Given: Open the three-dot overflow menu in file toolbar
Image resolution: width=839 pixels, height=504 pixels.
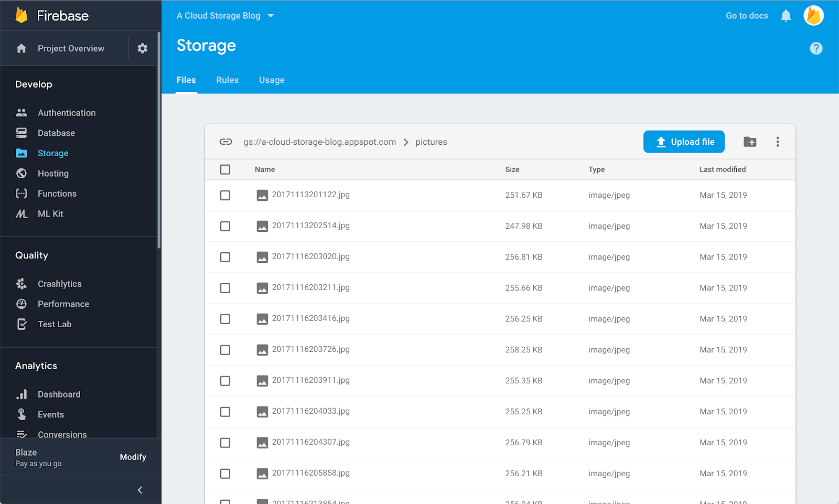Looking at the screenshot, I should pyautogui.click(x=778, y=142).
